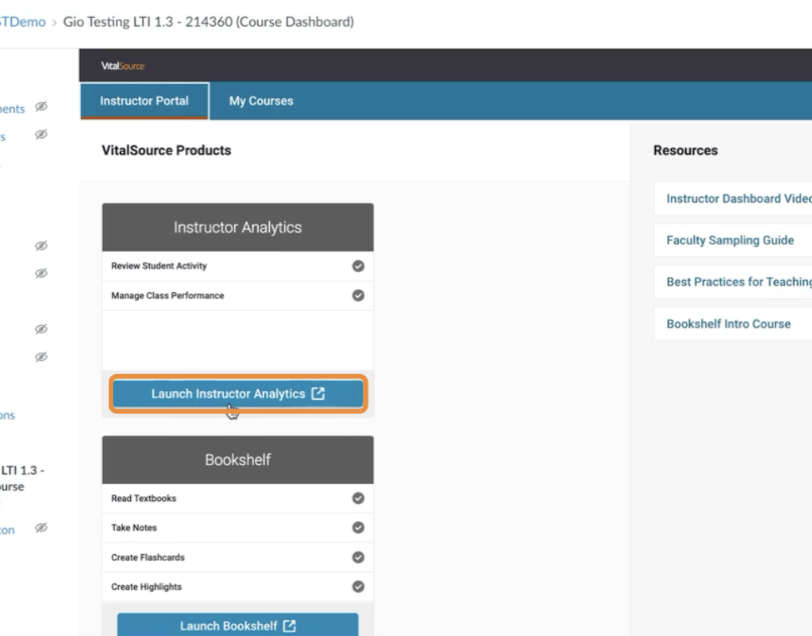Click the Read Textbooks label
The height and width of the screenshot is (636, 812).
[143, 498]
